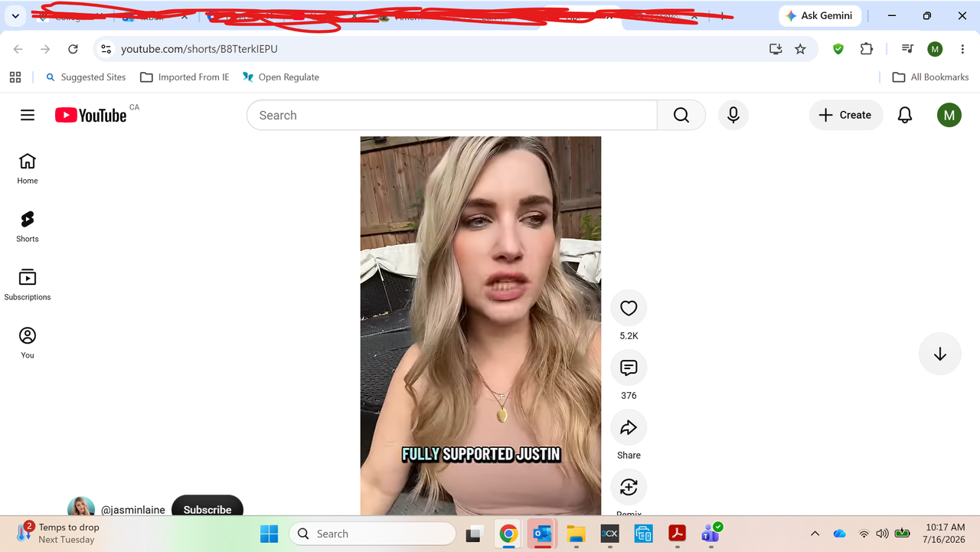Viewport: 980px width, 552px height.
Task: Open the jasminlaine channel avatar
Action: click(x=81, y=507)
